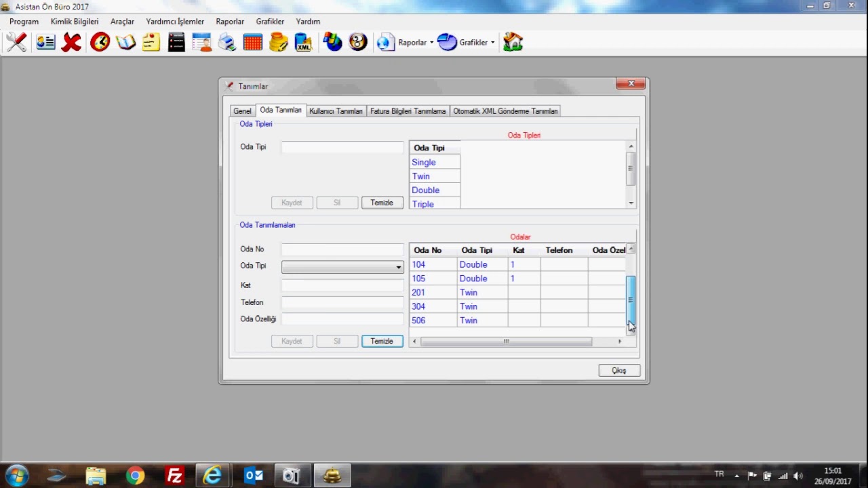Open the file explorer folder in taskbar
Screen dimensions: 868x488
click(x=96, y=476)
